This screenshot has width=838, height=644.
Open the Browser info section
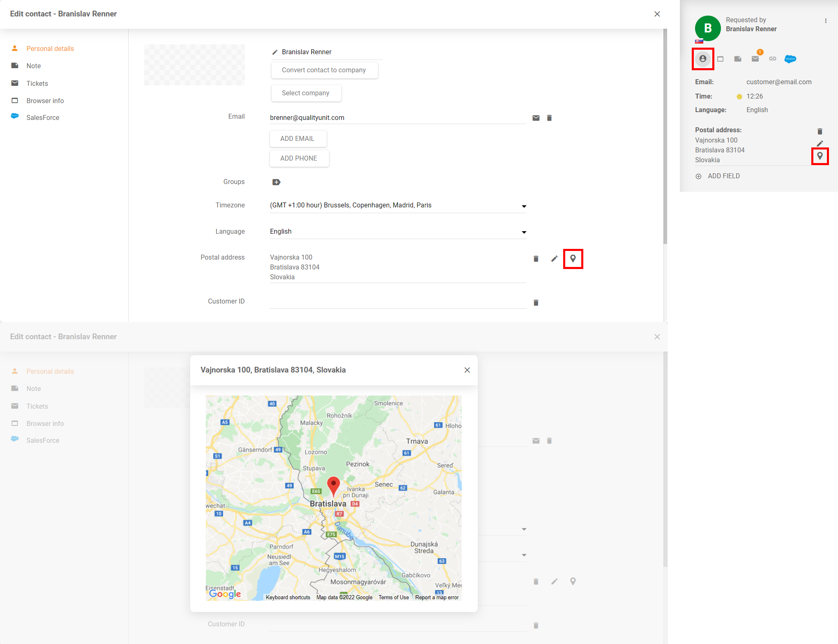pos(45,101)
